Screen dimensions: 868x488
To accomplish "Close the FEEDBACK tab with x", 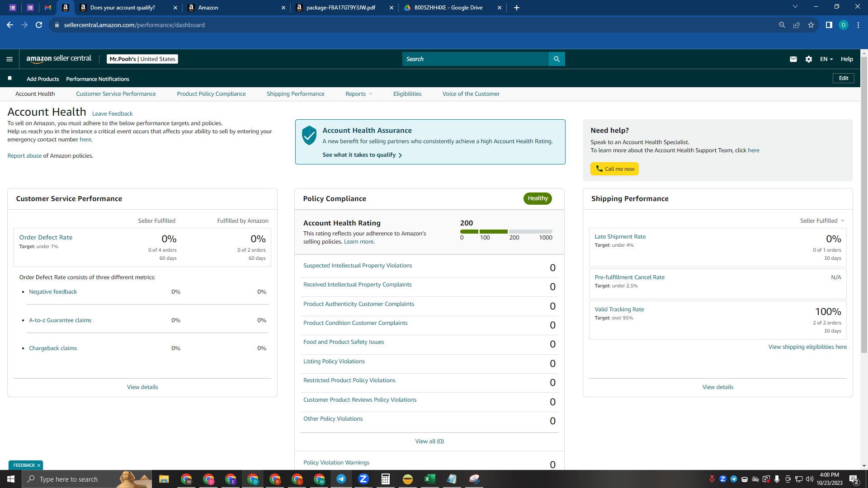I will point(39,465).
